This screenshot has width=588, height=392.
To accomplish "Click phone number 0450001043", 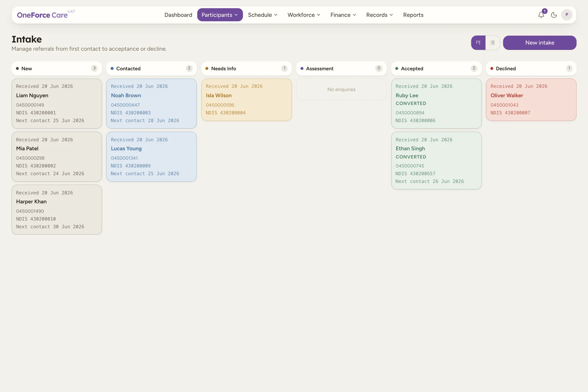I will click(x=504, y=105).
